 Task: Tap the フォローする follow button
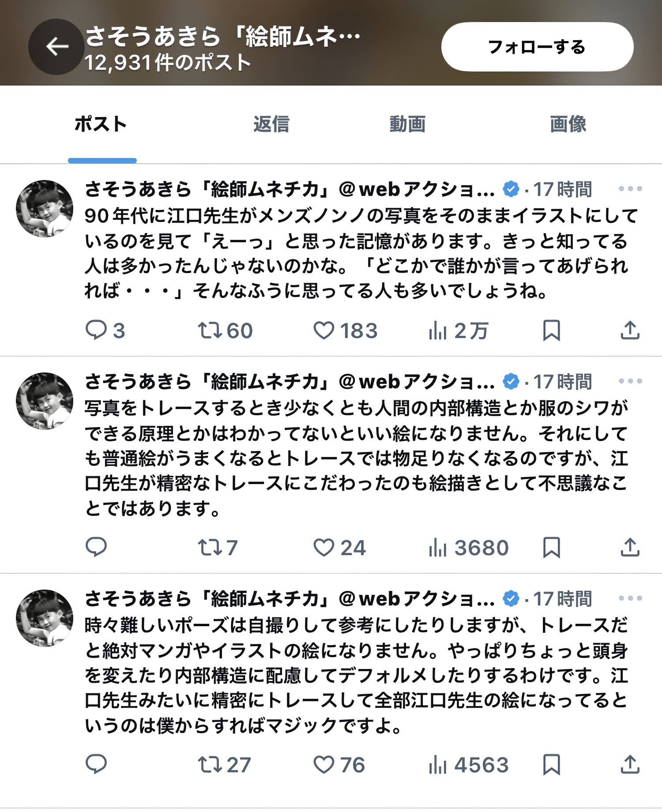coord(537,47)
